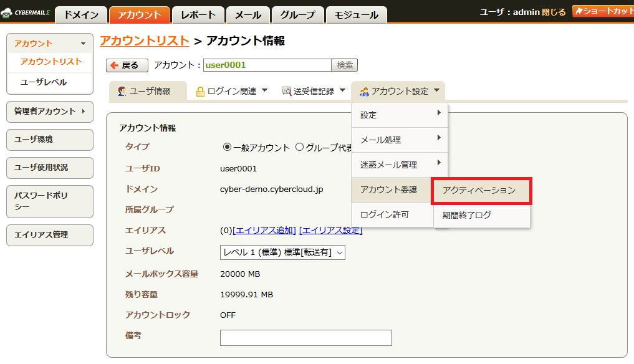Click the domain value cyber-demo.cybercloud.jp
This screenshot has width=634, height=364.
[271, 189]
